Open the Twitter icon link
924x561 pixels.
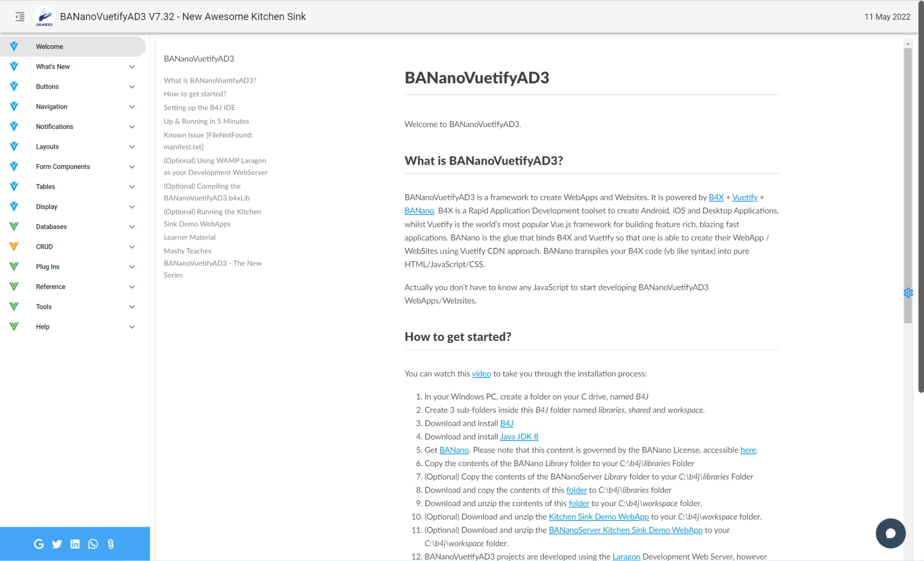click(57, 544)
